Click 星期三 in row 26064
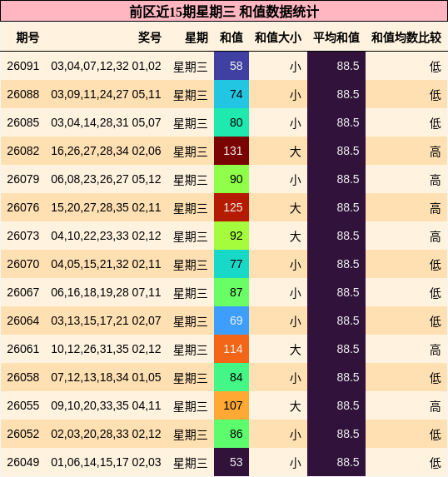Screen dimensions: 448x477 (x=191, y=321)
